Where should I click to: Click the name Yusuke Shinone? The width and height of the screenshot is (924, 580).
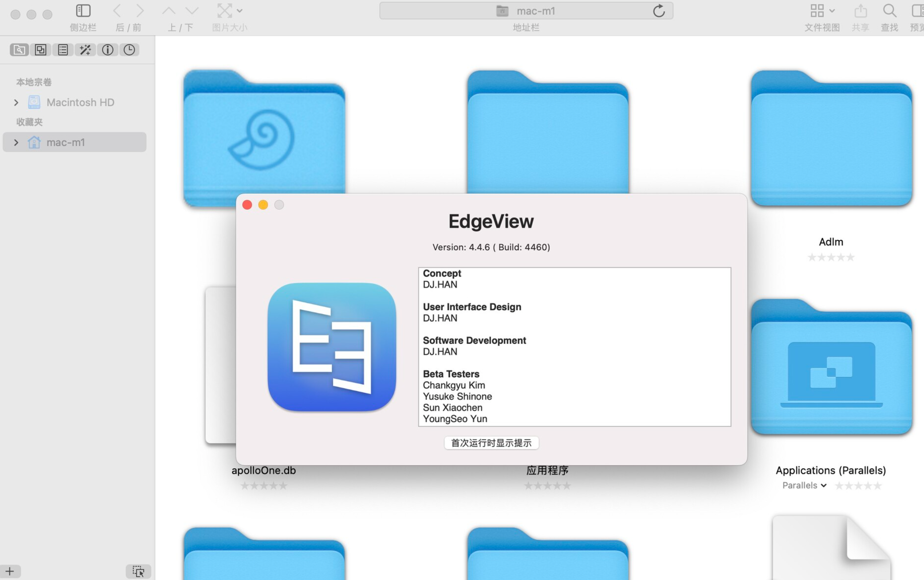[x=457, y=396]
